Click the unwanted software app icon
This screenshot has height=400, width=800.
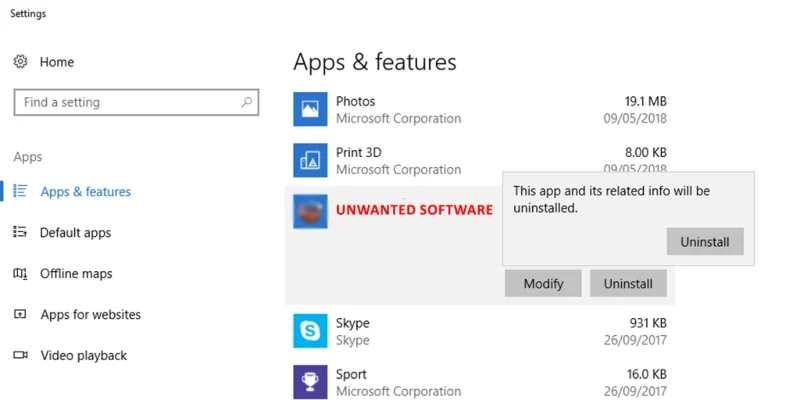(310, 211)
